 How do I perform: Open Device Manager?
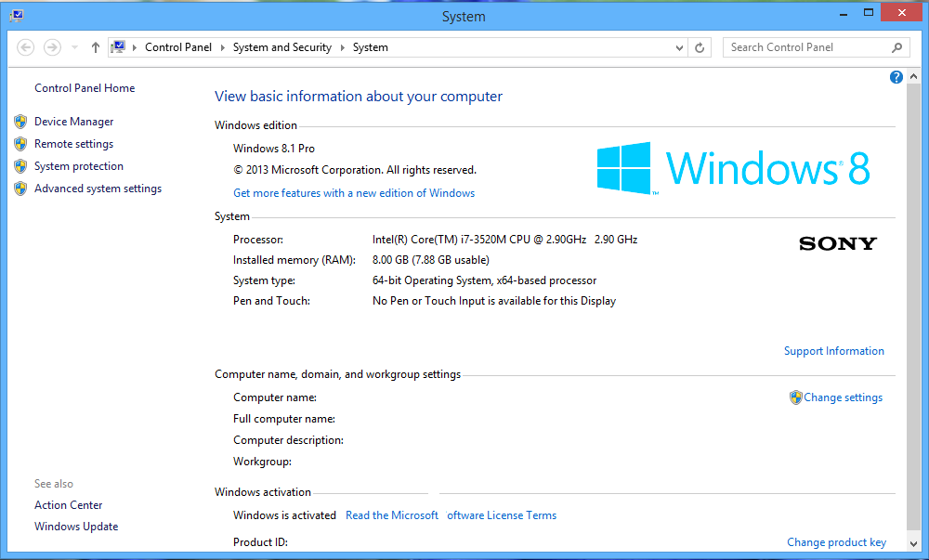pos(74,122)
